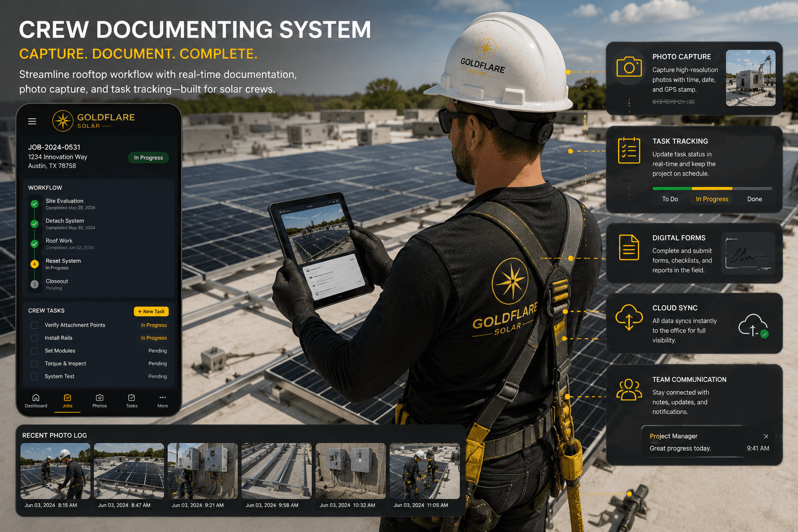Check the Torque & Inspect task
This screenshot has height=532, width=798.
tap(34, 364)
